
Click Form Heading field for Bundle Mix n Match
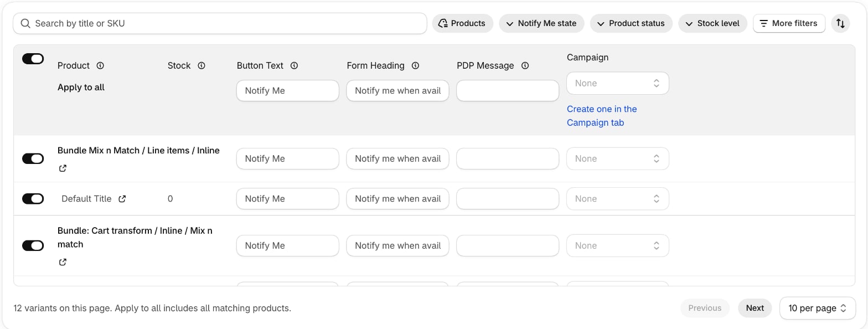click(x=397, y=158)
